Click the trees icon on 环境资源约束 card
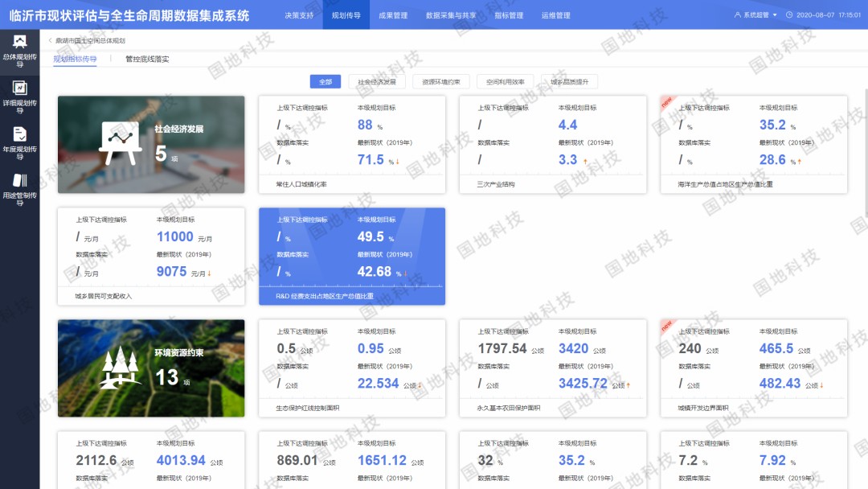 [120, 368]
